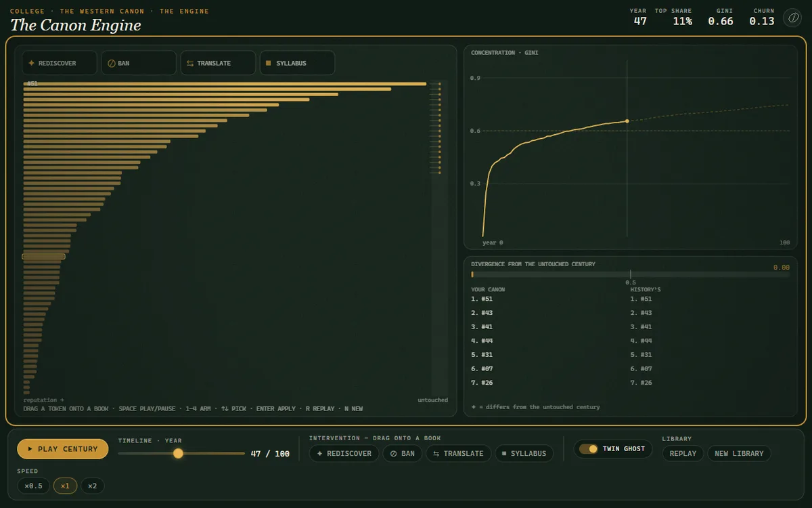Click Syllabus intervention in bottom control bar
This screenshot has height=508, width=812.
(524, 453)
